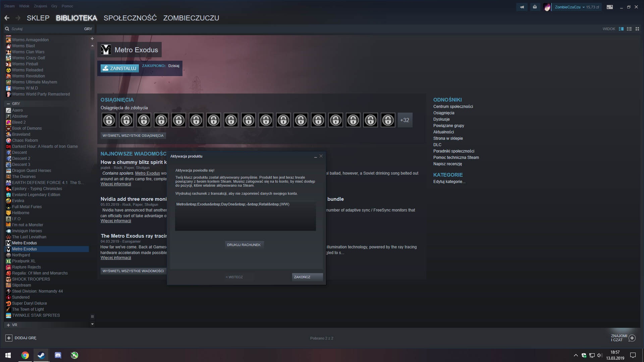Open Discord from the taskbar
Image resolution: width=644 pixels, height=362 pixels.
58,355
